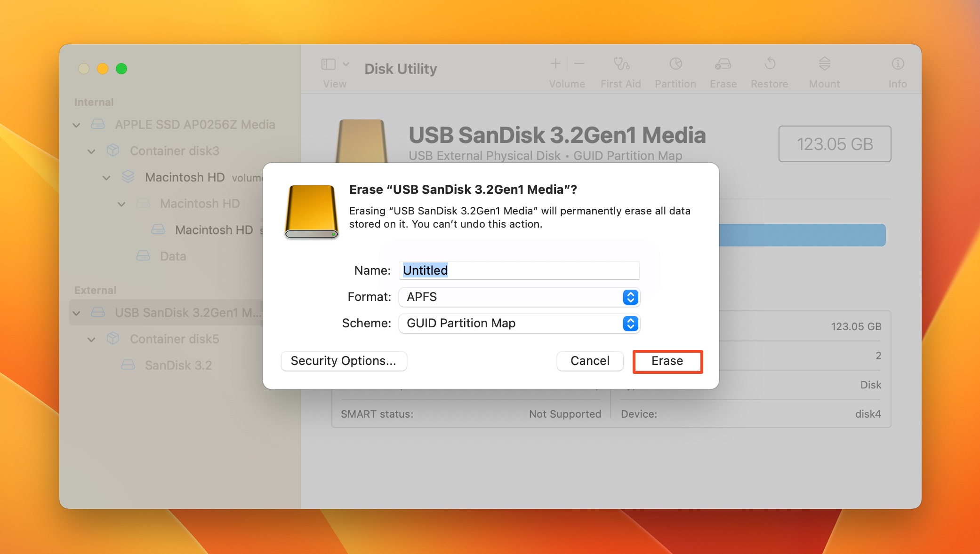Open the Partition tool in toolbar
The width and height of the screenshot is (980, 554).
(675, 63)
